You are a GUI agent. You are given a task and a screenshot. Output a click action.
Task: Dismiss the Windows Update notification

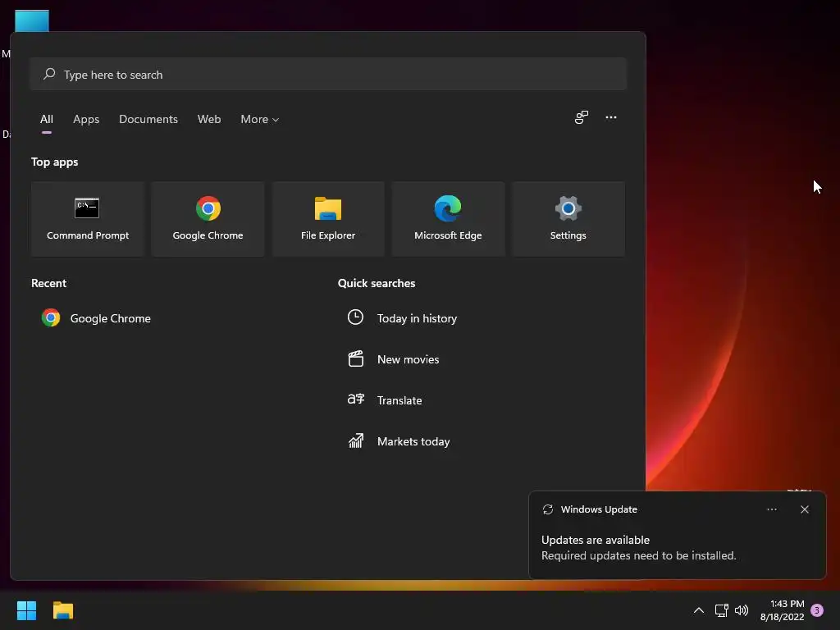(x=805, y=509)
